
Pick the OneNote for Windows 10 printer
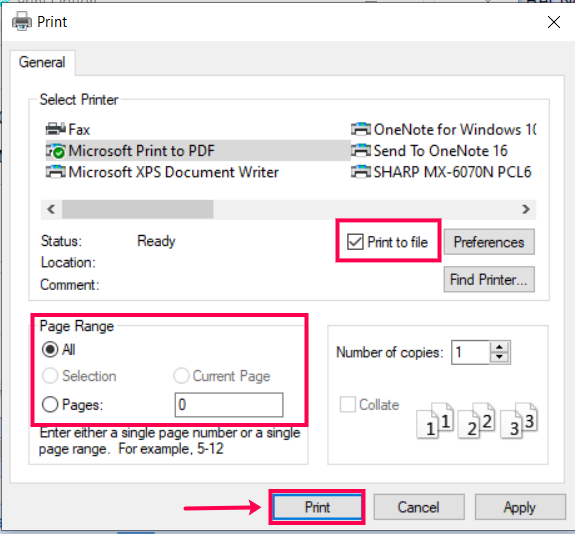pos(444,129)
